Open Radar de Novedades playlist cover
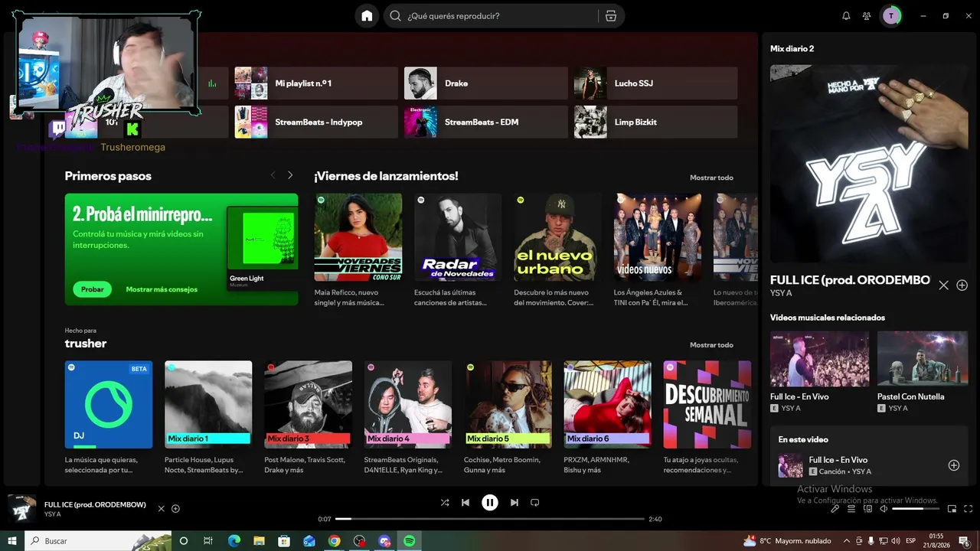Viewport: 980px width, 551px height. pyautogui.click(x=458, y=237)
